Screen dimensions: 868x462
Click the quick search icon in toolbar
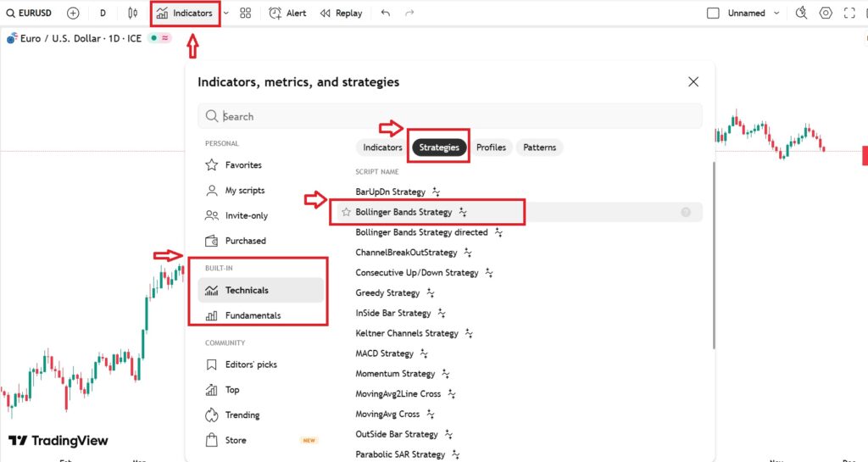coord(802,13)
